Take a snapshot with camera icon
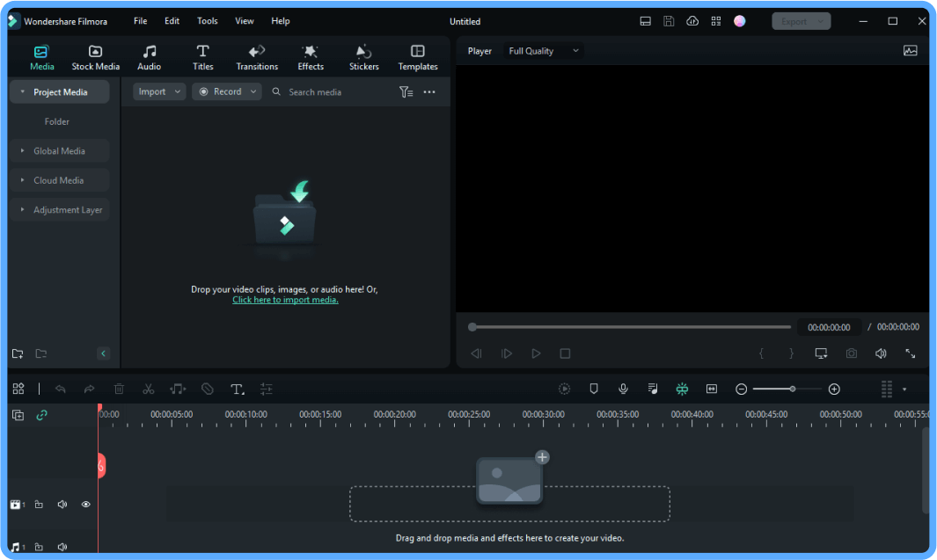The image size is (937, 560). [851, 353]
